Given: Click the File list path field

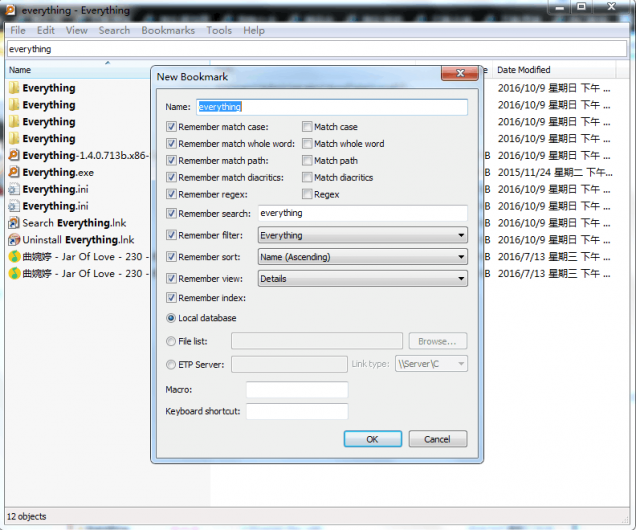Looking at the screenshot, I should 317,341.
